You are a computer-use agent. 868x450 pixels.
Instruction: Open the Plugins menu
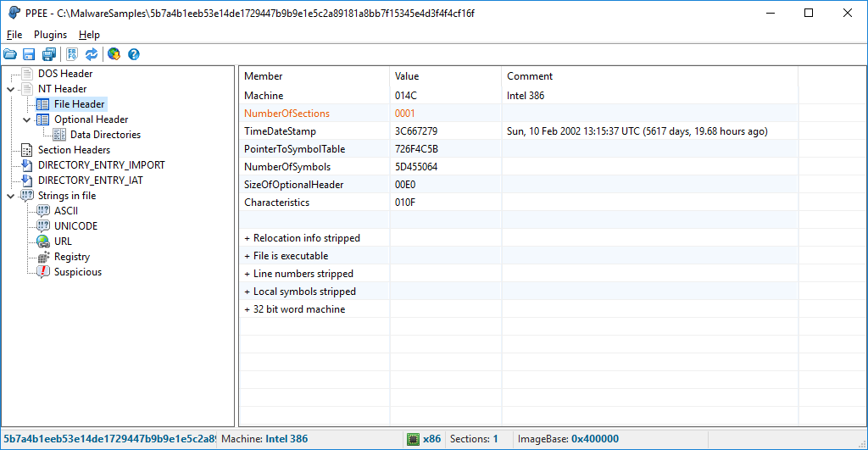point(50,35)
